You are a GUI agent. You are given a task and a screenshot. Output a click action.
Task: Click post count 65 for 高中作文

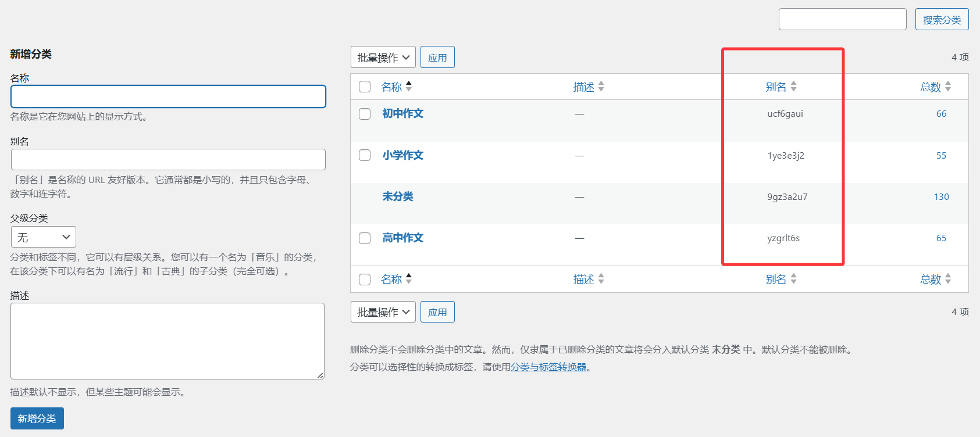(x=942, y=238)
